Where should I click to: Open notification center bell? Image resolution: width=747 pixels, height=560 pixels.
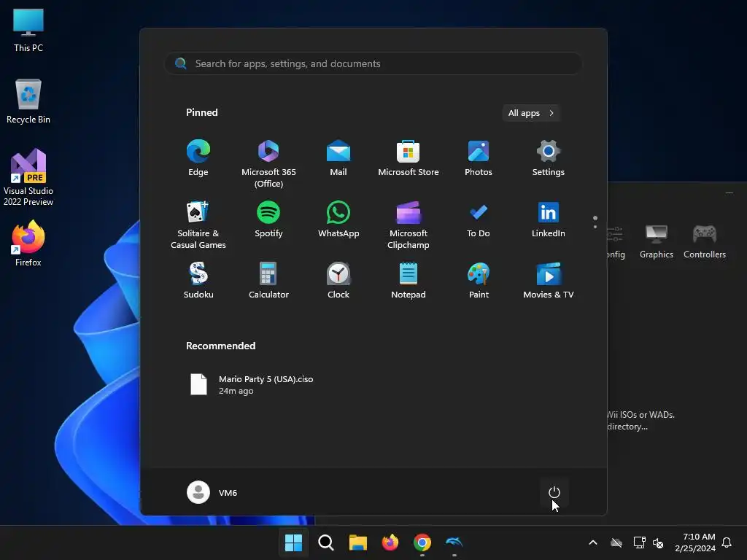click(727, 542)
